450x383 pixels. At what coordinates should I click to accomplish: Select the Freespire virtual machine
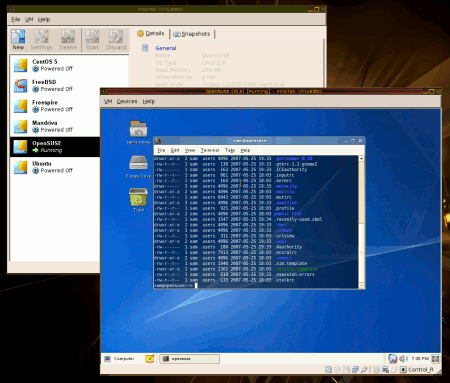(x=55, y=106)
